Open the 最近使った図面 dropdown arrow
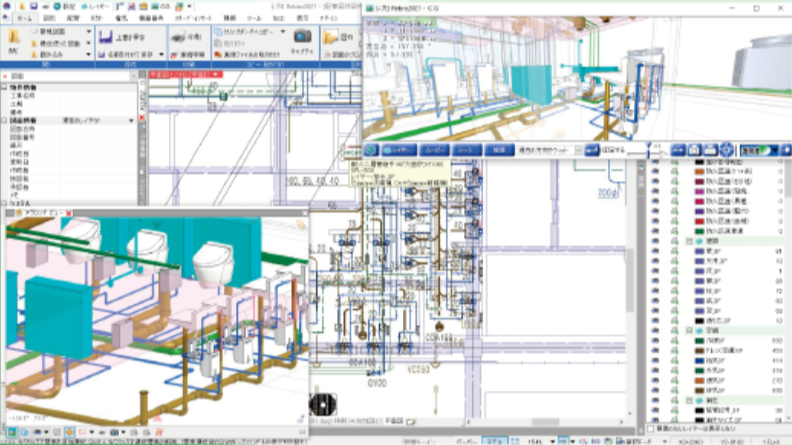The image size is (792, 445). 89,43
